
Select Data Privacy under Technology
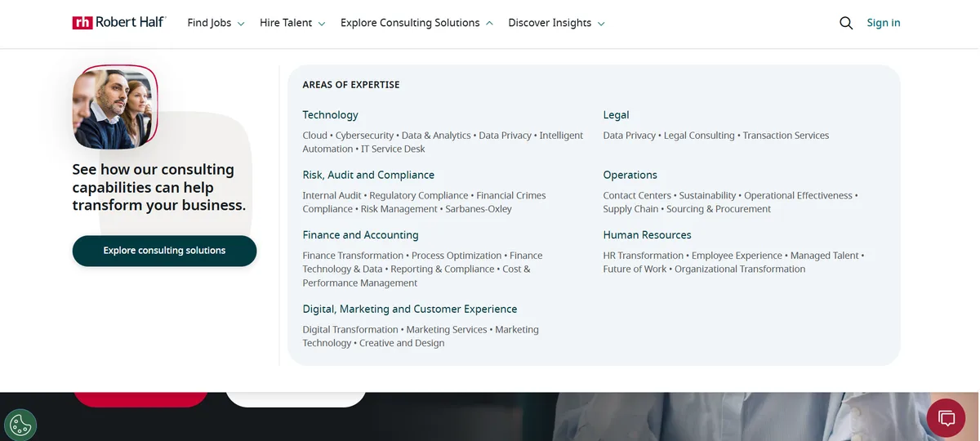[x=506, y=136]
